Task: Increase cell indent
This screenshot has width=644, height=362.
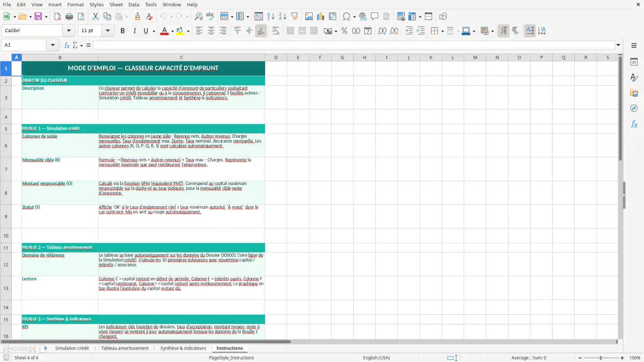Action: coord(409,31)
